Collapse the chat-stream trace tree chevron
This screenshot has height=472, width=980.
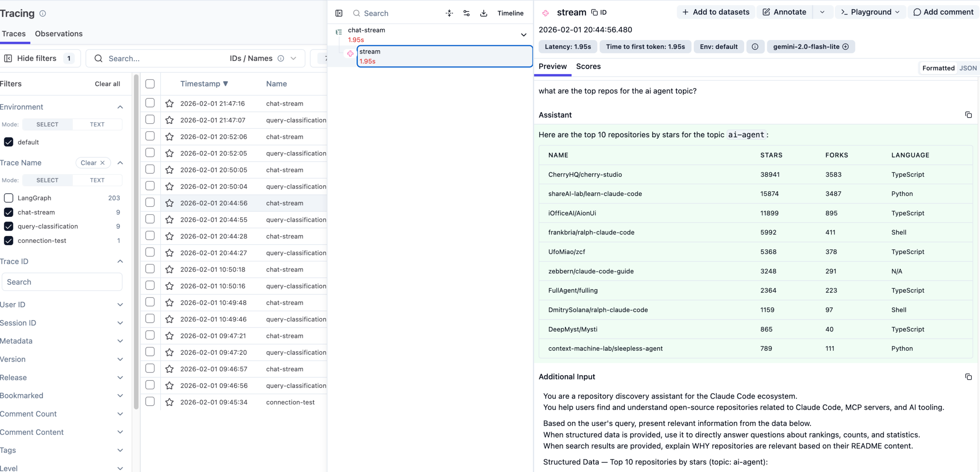523,35
